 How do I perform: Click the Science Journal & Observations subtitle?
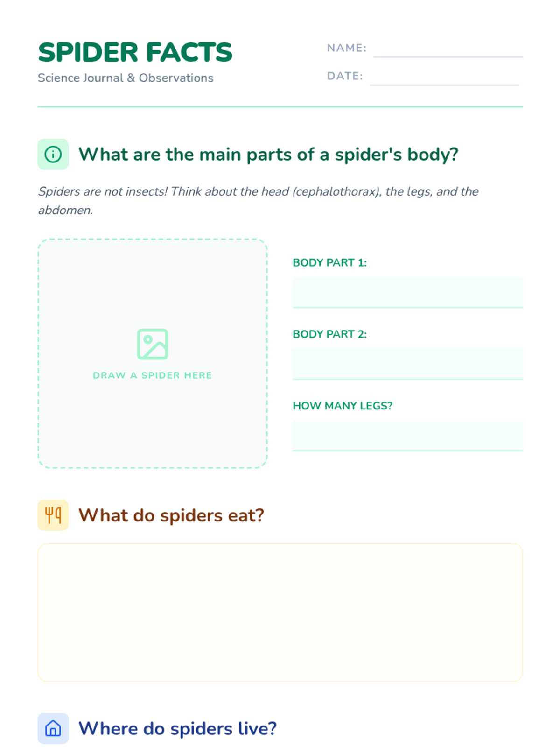[126, 78]
